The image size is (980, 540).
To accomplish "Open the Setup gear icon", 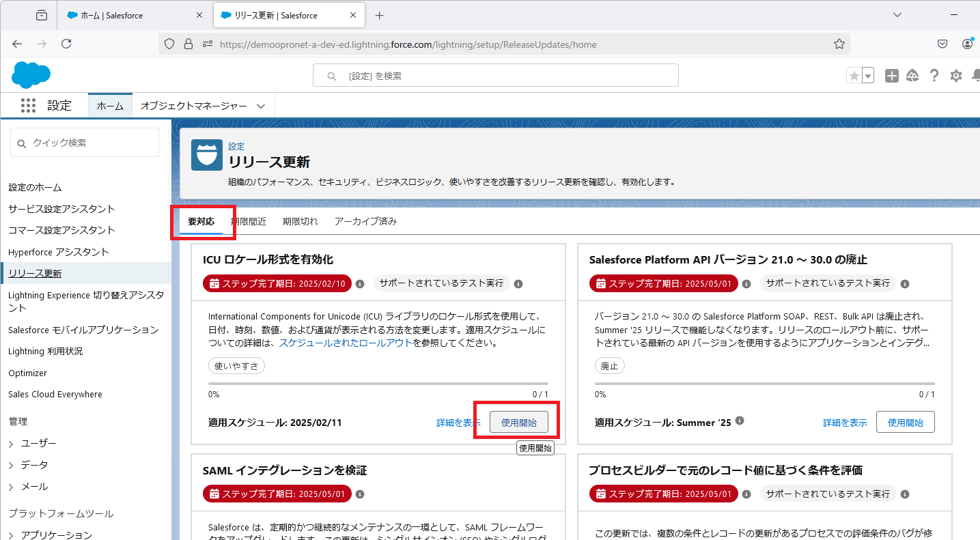I will point(956,76).
